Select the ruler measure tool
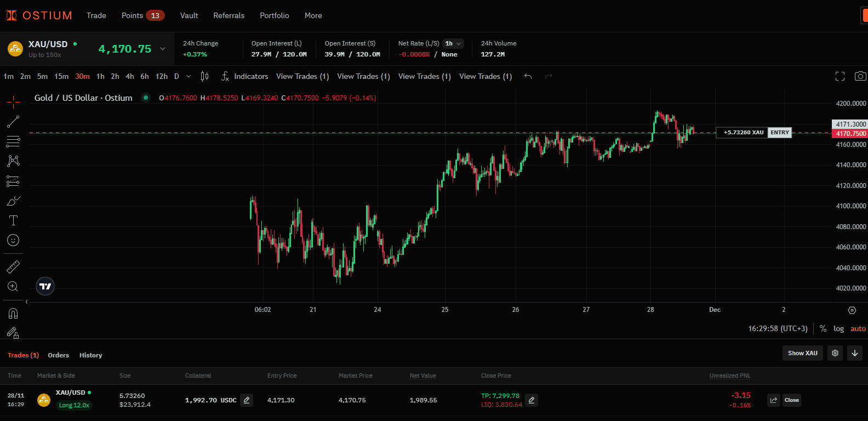The height and width of the screenshot is (421, 868). (13, 267)
